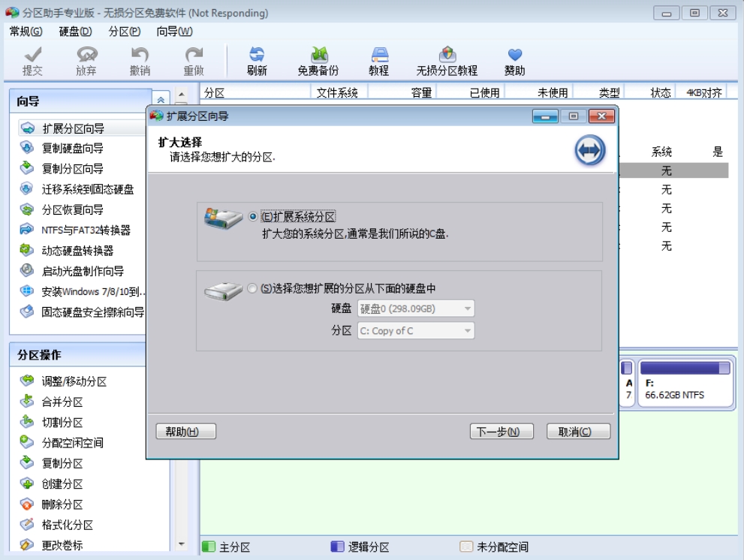Click the 帮助(H) button
The image size is (744, 560).
pyautogui.click(x=186, y=432)
